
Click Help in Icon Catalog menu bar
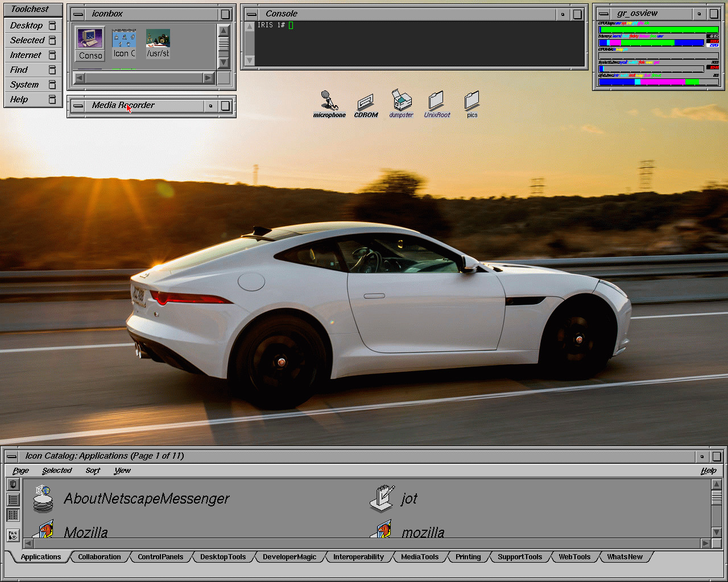(x=708, y=471)
